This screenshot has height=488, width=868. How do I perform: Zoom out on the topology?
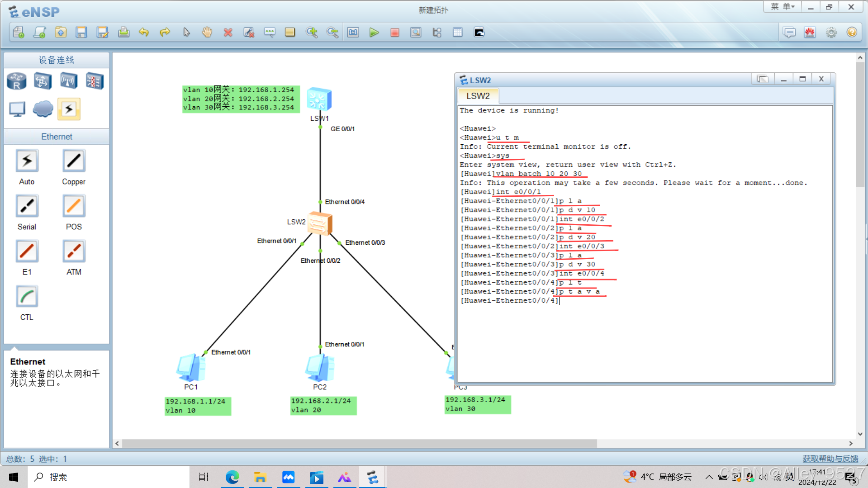[332, 32]
